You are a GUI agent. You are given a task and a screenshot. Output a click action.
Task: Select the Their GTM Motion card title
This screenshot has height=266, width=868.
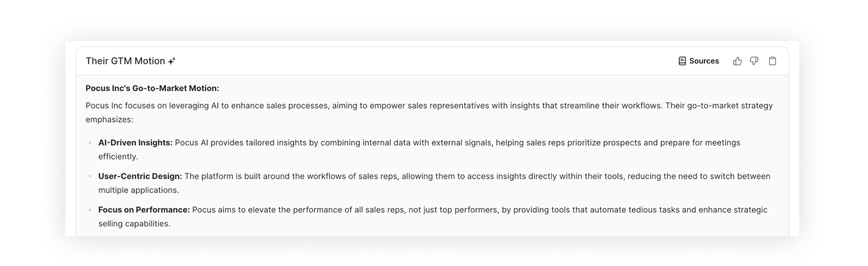[x=125, y=61]
